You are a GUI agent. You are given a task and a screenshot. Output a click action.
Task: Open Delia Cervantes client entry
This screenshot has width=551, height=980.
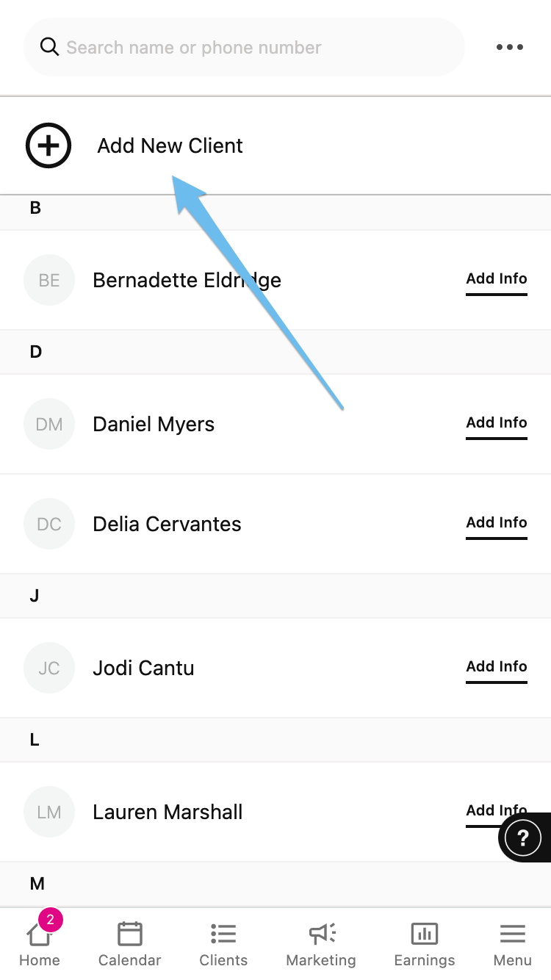(x=168, y=524)
